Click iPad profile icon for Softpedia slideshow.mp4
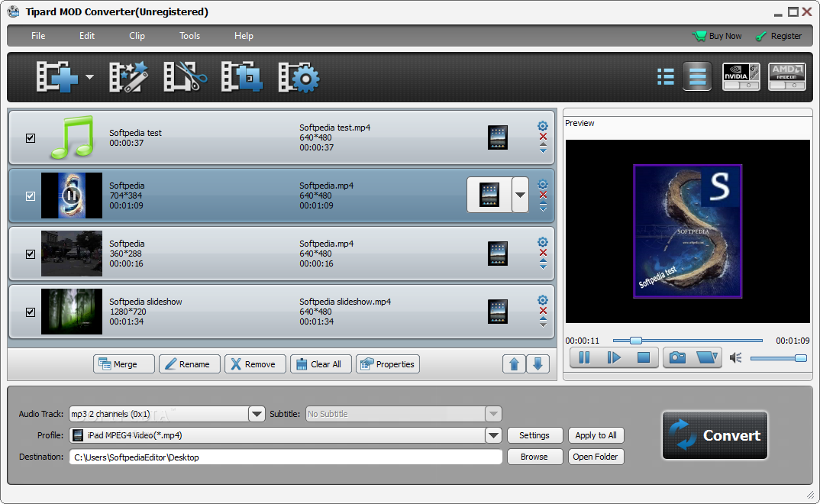 pyautogui.click(x=497, y=312)
